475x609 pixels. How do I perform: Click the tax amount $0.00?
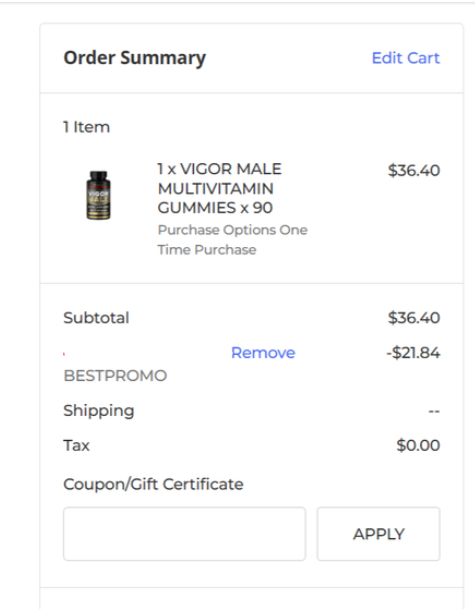[418, 445]
